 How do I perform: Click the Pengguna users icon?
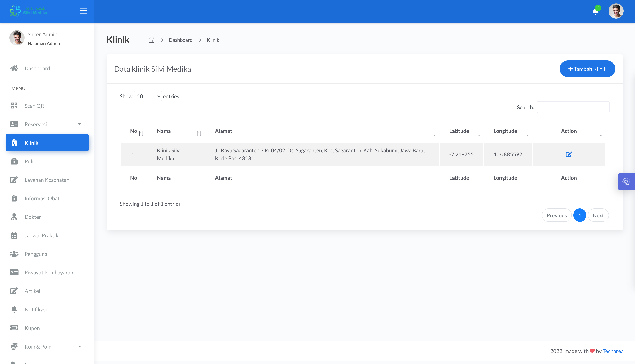[14, 254]
